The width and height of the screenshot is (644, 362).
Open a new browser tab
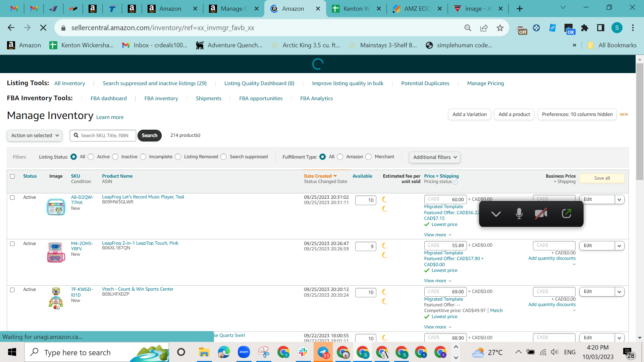pyautogui.click(x=520, y=9)
